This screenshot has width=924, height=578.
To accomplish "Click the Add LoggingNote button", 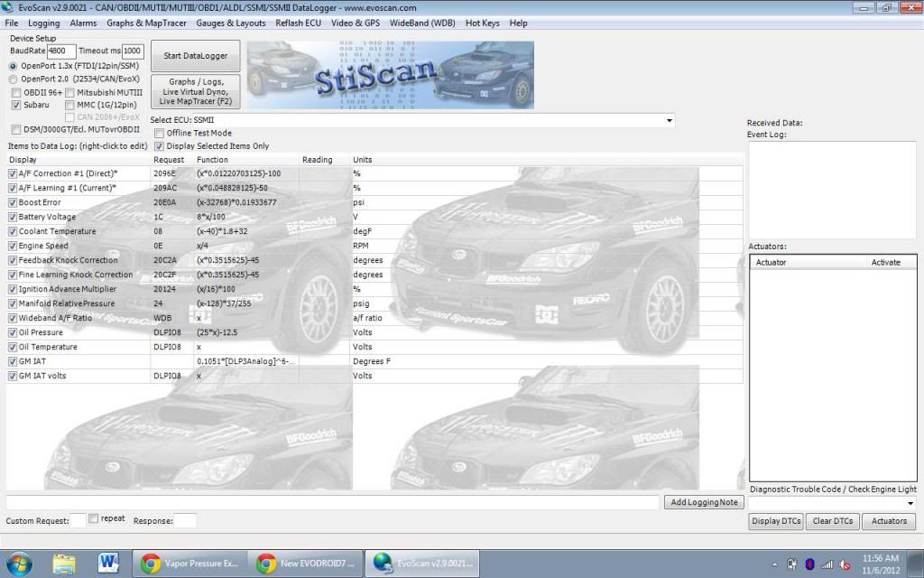I will point(704,502).
